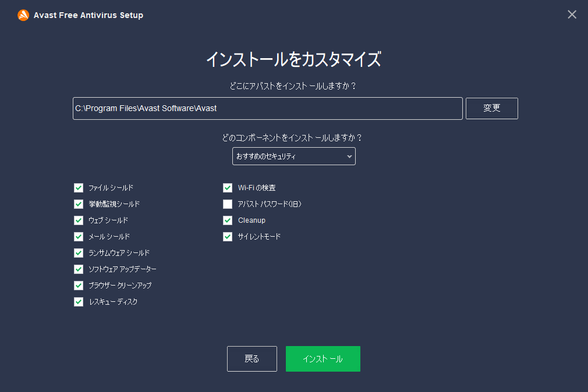Disable the ウェブ シールド component

(79, 220)
